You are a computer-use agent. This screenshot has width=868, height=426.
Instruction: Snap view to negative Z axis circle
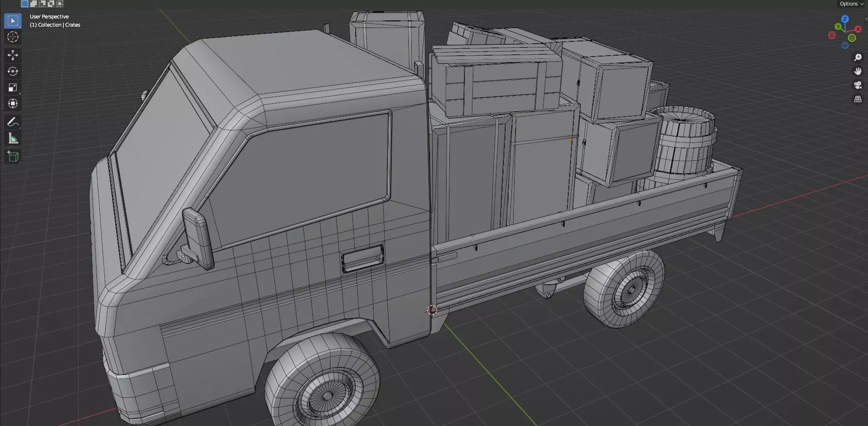click(845, 45)
